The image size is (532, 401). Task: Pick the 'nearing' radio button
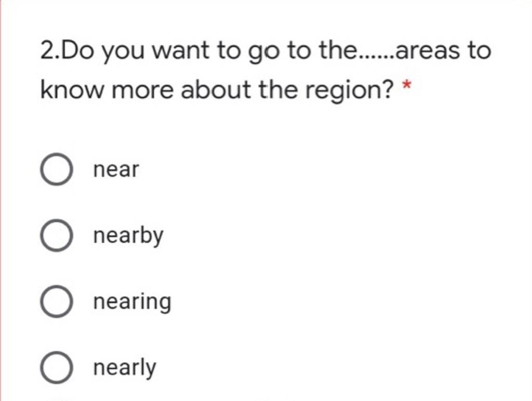[56, 302]
